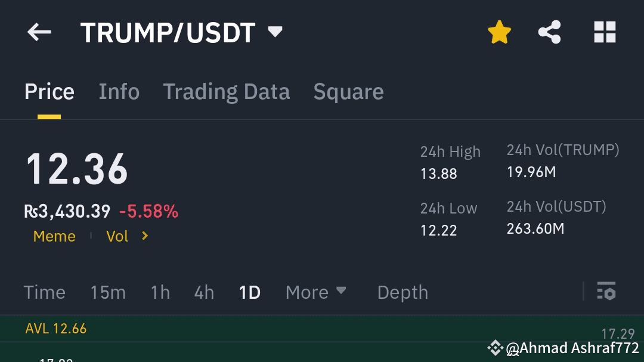
Task: Open the grid layout icon
Action: pyautogui.click(x=605, y=32)
